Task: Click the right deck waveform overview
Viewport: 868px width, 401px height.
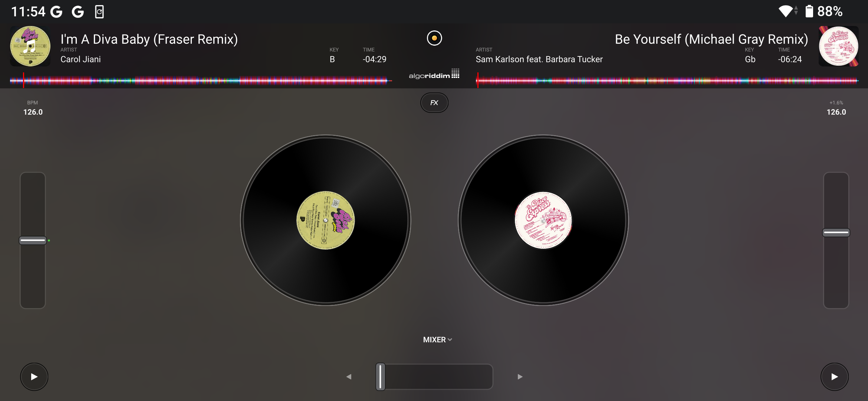Action: point(667,80)
